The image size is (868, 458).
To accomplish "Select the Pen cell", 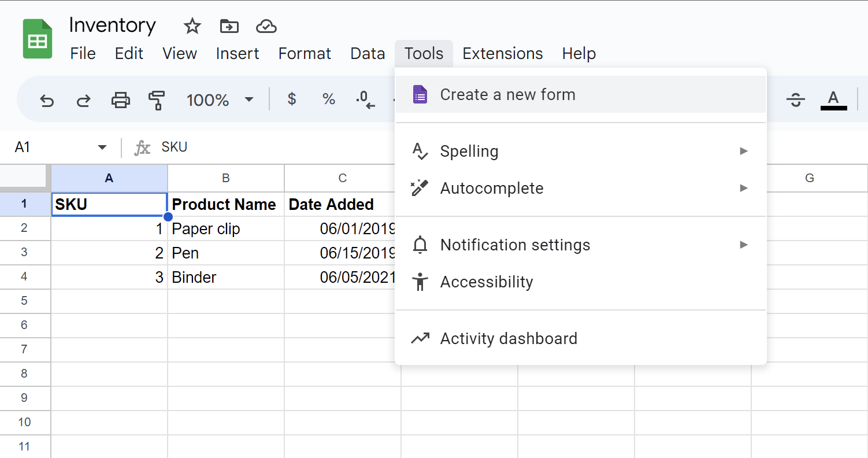I will tap(226, 253).
